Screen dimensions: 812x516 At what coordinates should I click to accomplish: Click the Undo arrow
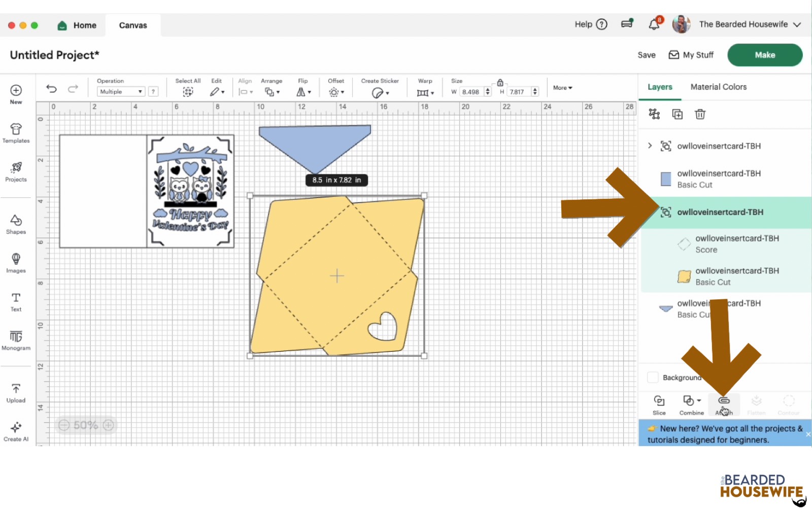click(51, 89)
